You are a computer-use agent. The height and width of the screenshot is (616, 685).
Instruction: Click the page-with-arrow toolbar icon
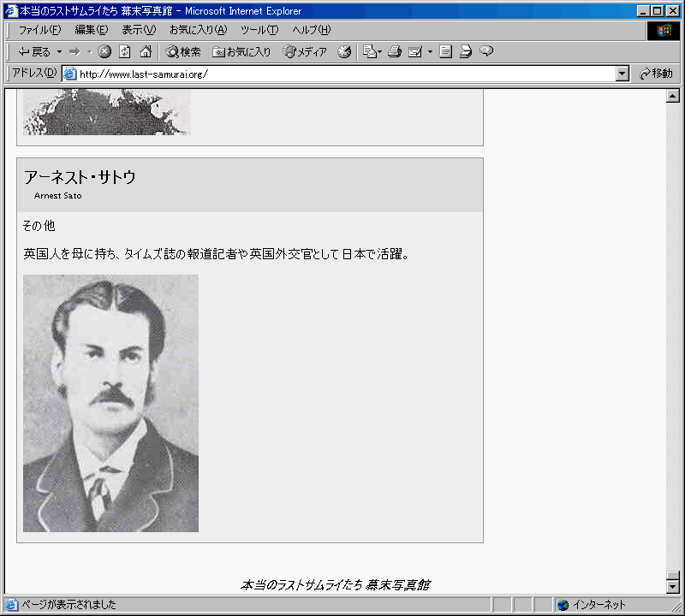466,52
